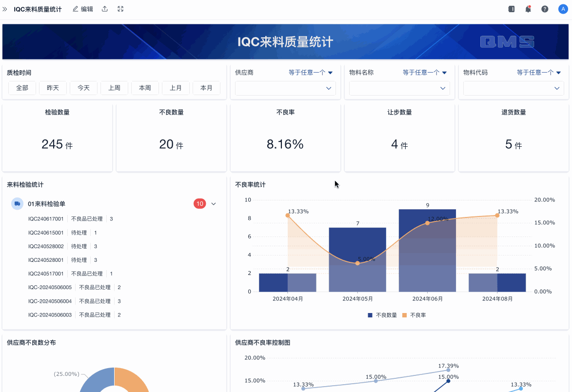
Task: Open record IQC240528001
Action: (x=62, y=260)
